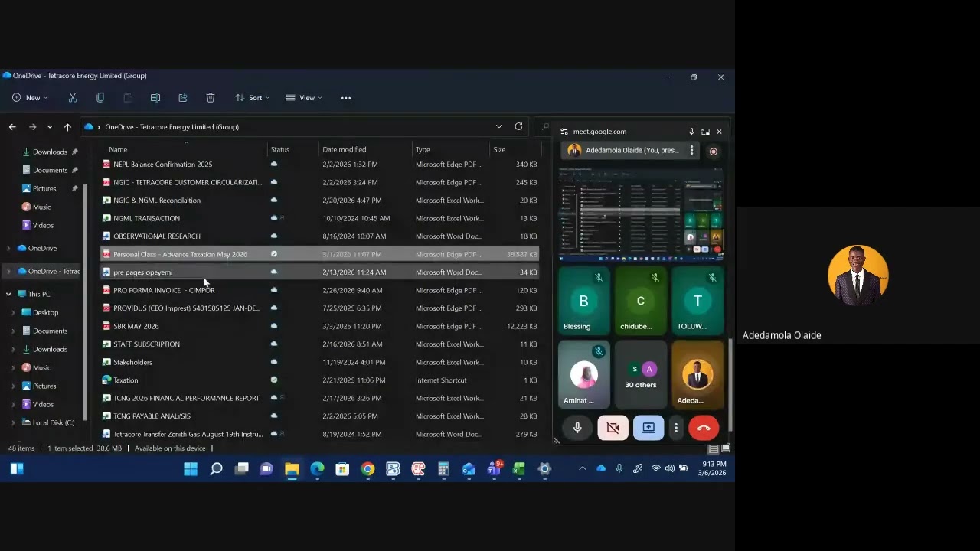
Task: Open the View options dropdown
Action: pyautogui.click(x=303, y=98)
